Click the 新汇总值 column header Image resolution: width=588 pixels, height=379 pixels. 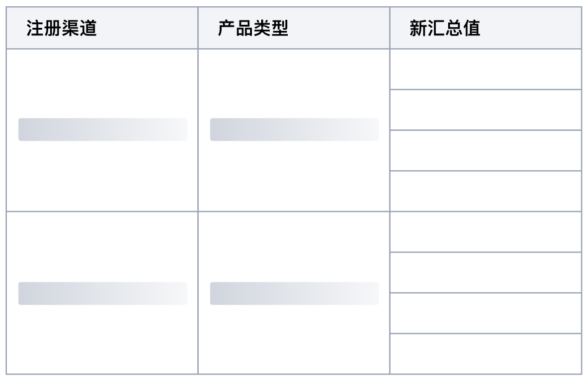pos(445,28)
